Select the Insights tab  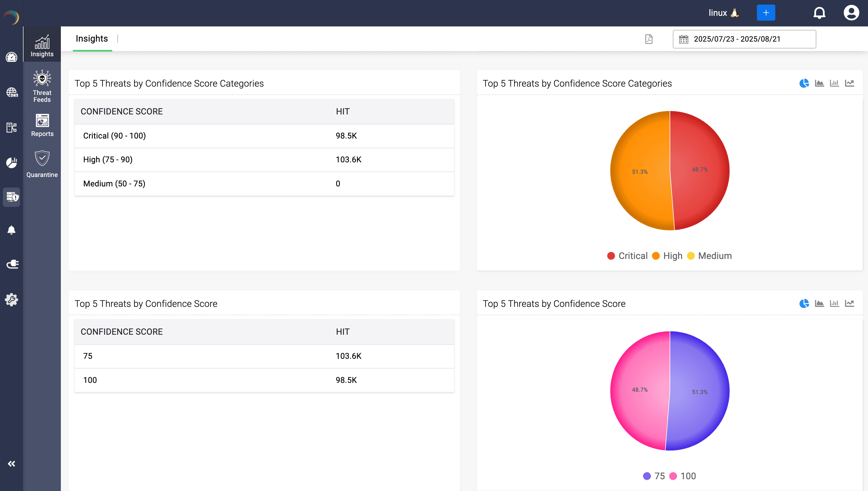[92, 38]
